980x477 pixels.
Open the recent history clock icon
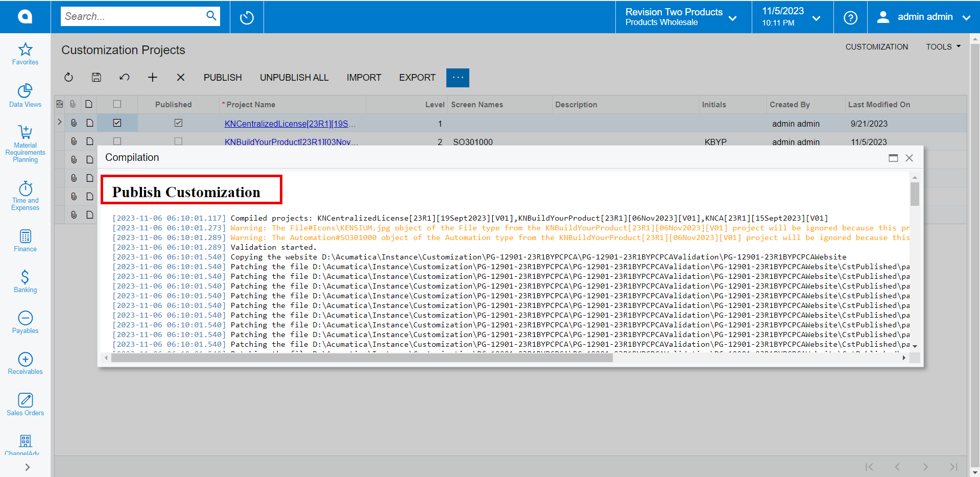(x=247, y=18)
